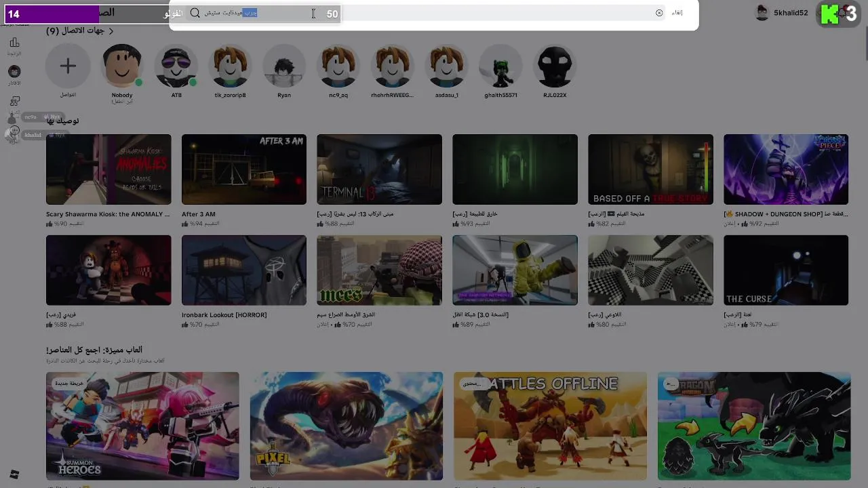This screenshot has height=488, width=868.
Task: Open the party sidebar icon
Action: [x=14, y=101]
